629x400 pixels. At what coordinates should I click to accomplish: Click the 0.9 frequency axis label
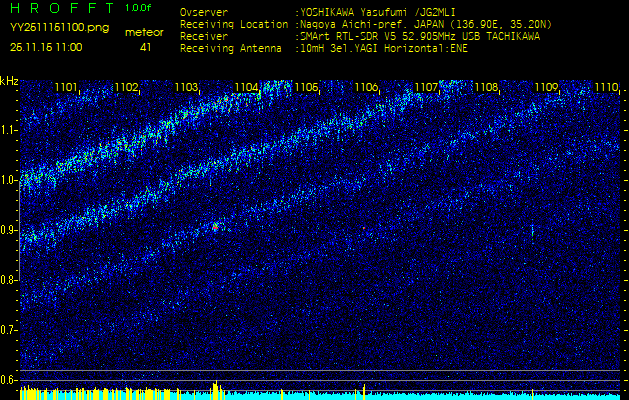pyautogui.click(x=9, y=229)
